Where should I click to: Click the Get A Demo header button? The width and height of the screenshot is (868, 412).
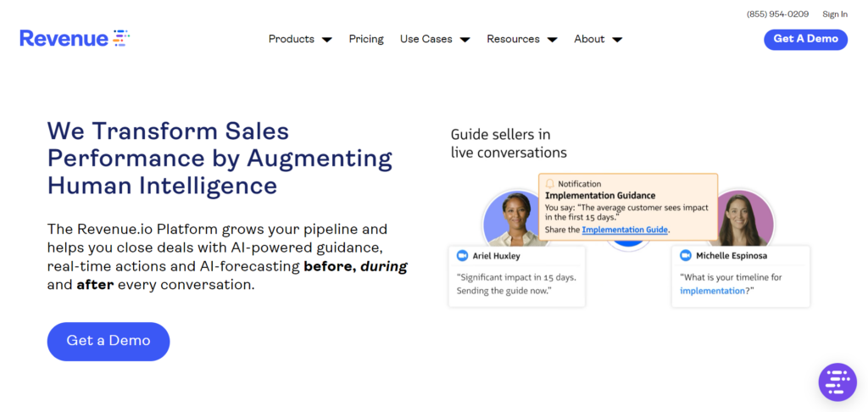[x=805, y=39]
